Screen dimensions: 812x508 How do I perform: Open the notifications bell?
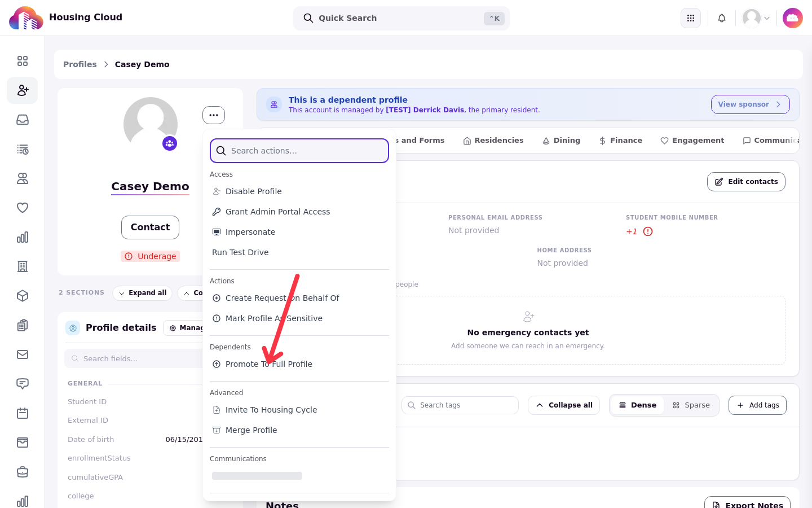tap(722, 18)
